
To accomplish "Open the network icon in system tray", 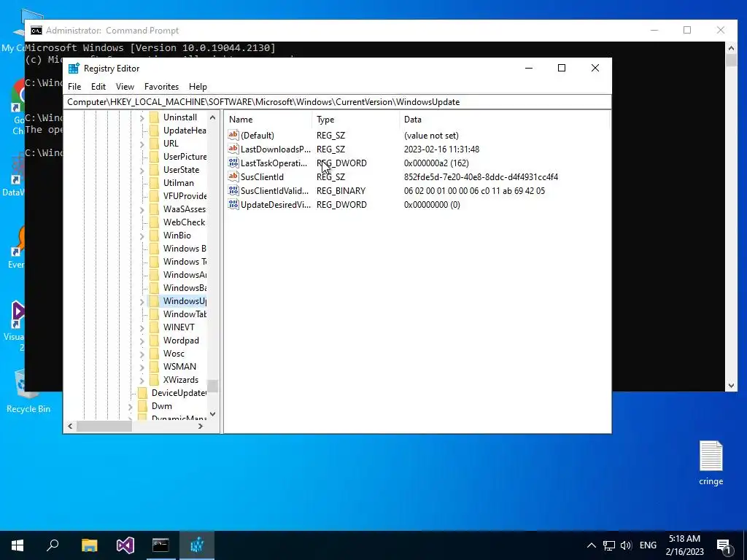I will pos(609,545).
